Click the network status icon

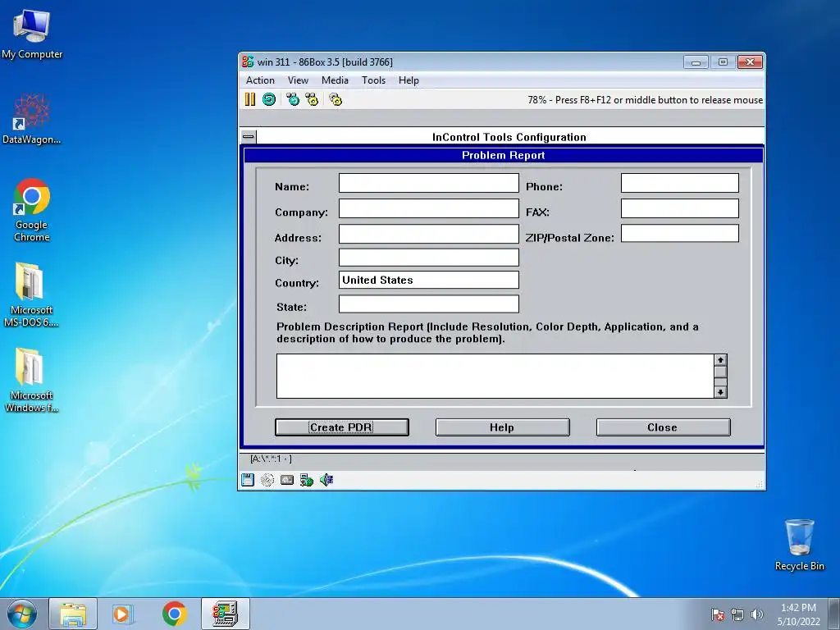307,480
